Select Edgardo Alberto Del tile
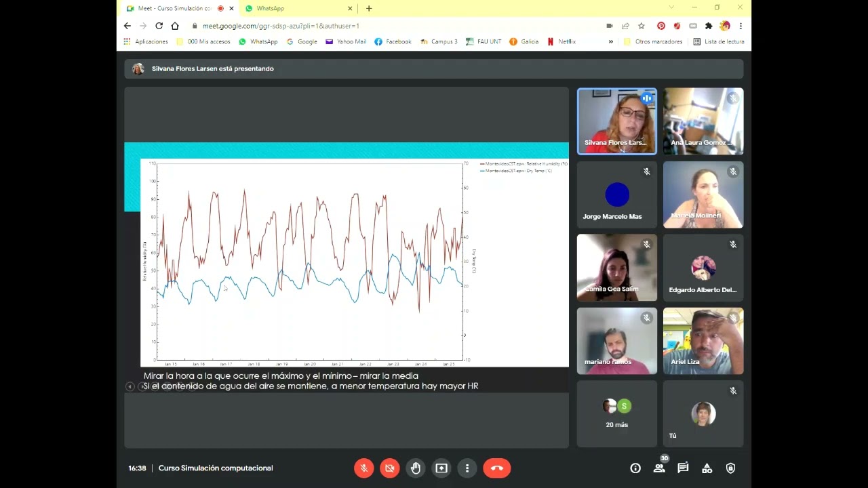This screenshot has width=868, height=488. point(703,268)
